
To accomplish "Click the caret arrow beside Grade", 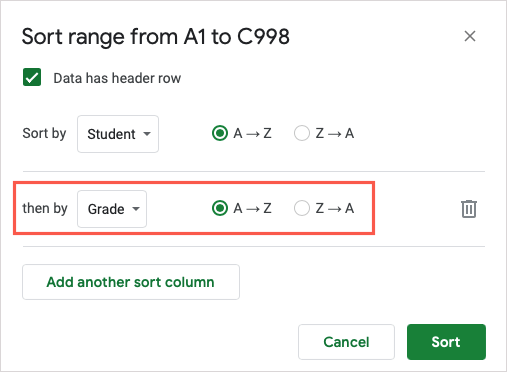I will pyautogui.click(x=136, y=209).
